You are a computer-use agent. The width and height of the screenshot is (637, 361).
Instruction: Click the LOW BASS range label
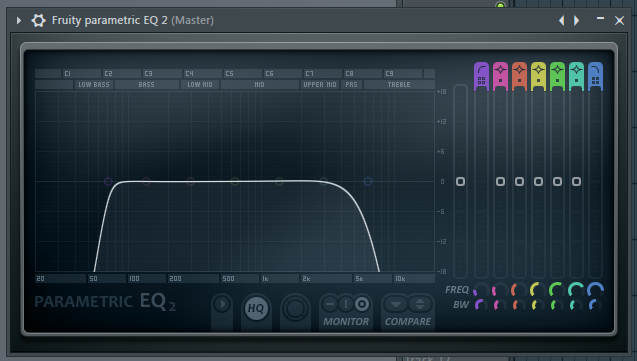(x=94, y=84)
